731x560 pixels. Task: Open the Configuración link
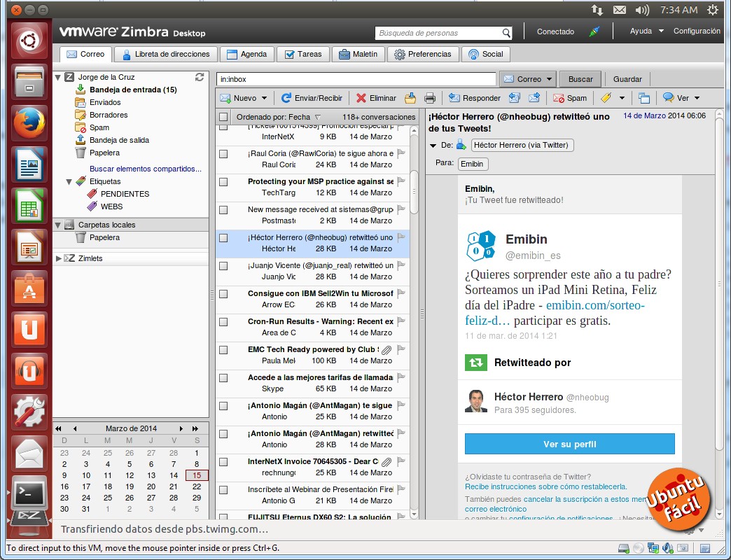(x=697, y=31)
